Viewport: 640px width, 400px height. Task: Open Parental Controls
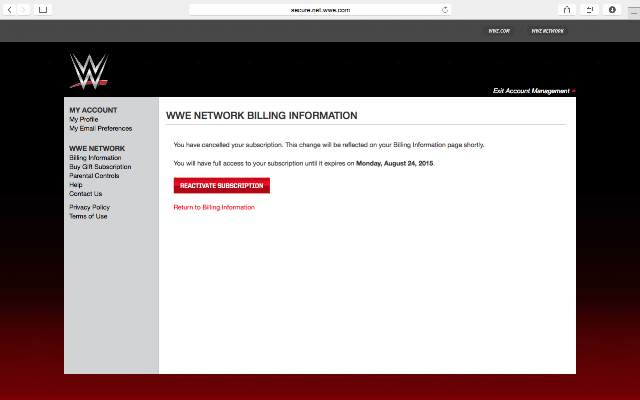(x=94, y=176)
